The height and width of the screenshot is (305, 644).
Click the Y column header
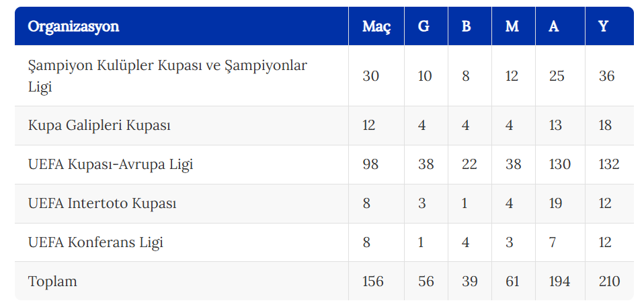pyautogui.click(x=603, y=26)
